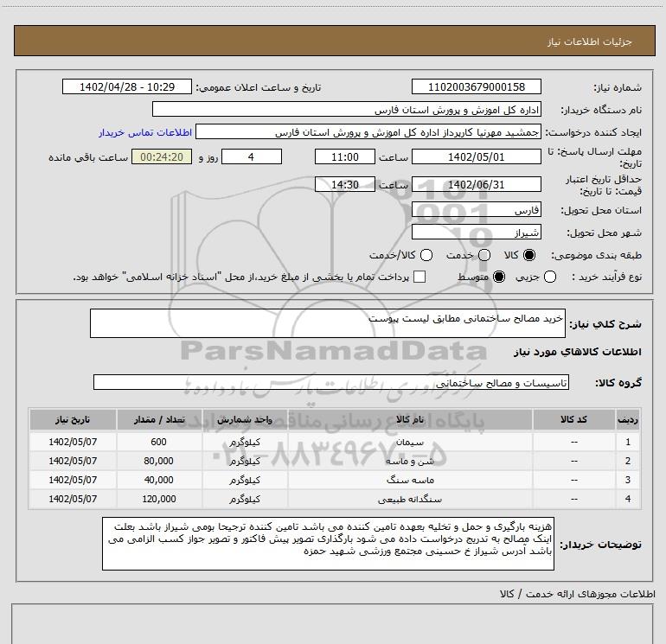Click the need number field 1102003679000158
666x644 pixels.
[x=476, y=87]
